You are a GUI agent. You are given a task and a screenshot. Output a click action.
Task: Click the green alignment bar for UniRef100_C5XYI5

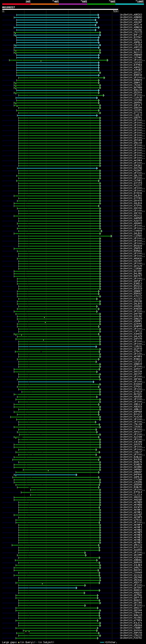pos(58,32)
